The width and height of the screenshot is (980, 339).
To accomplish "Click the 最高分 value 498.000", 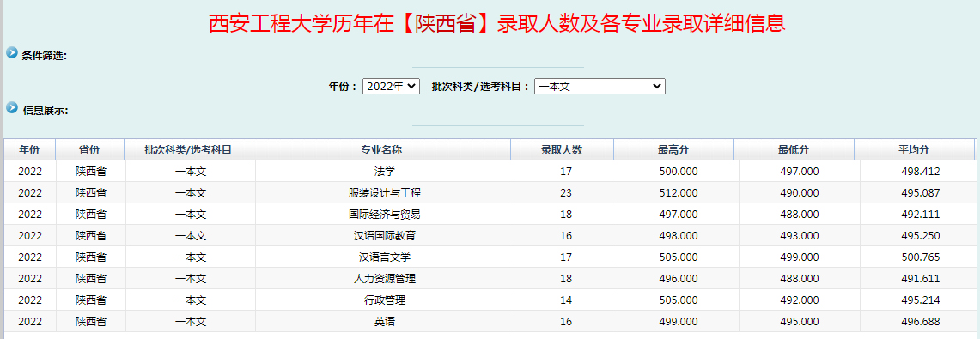I will point(679,235).
